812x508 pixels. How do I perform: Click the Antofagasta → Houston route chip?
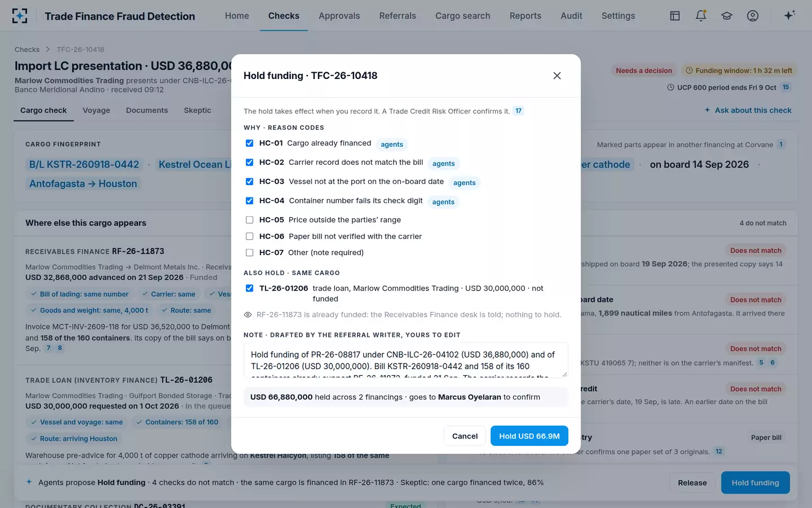83,183
